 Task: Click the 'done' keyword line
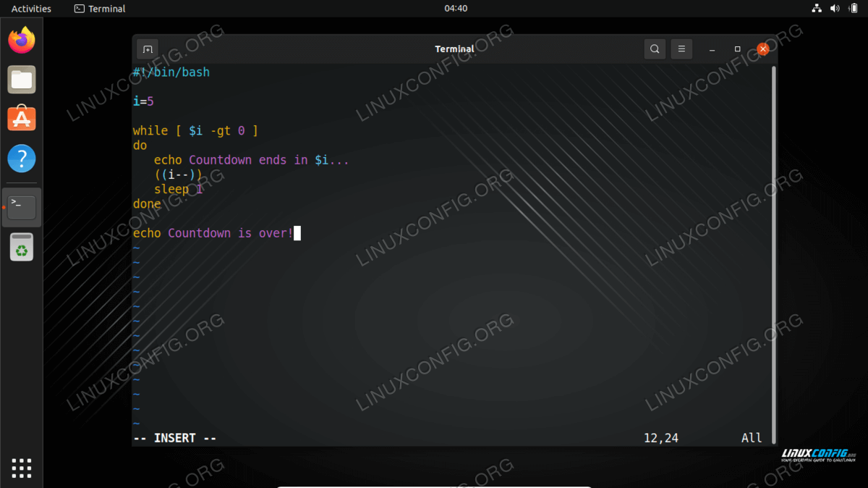147,204
